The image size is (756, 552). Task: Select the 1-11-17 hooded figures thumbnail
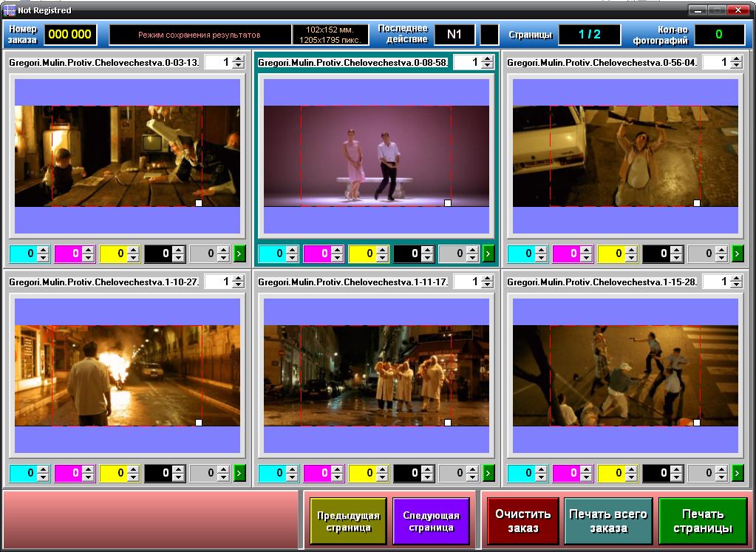[376, 376]
